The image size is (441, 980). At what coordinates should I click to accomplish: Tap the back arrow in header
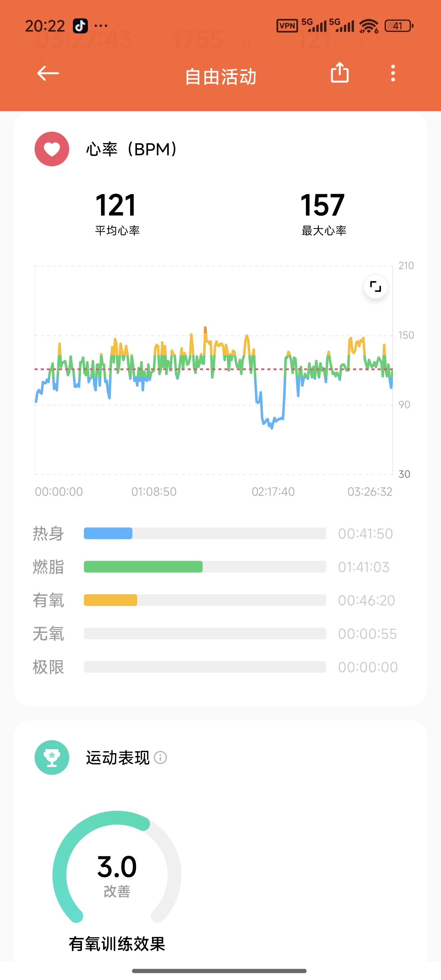coord(48,73)
